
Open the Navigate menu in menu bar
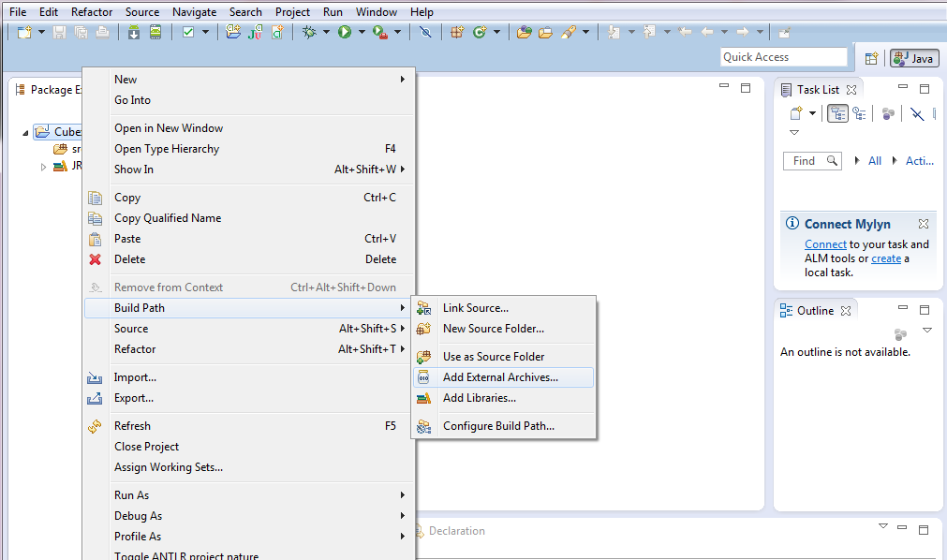pyautogui.click(x=194, y=12)
